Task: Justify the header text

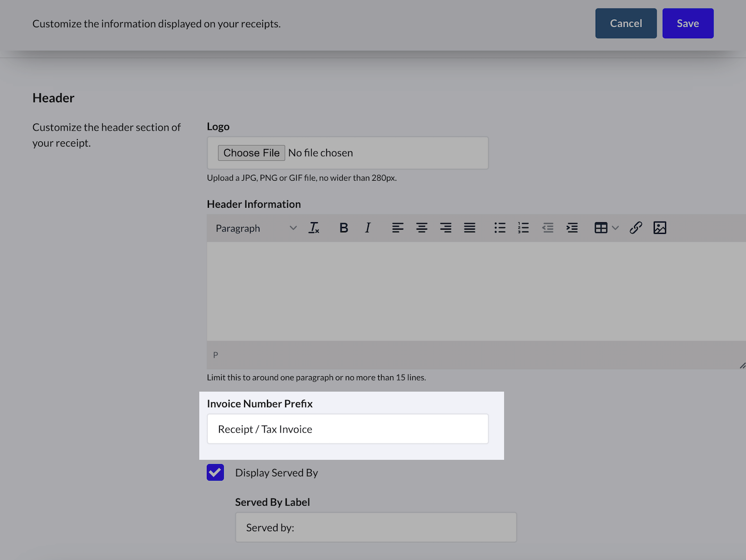Action: (x=469, y=228)
